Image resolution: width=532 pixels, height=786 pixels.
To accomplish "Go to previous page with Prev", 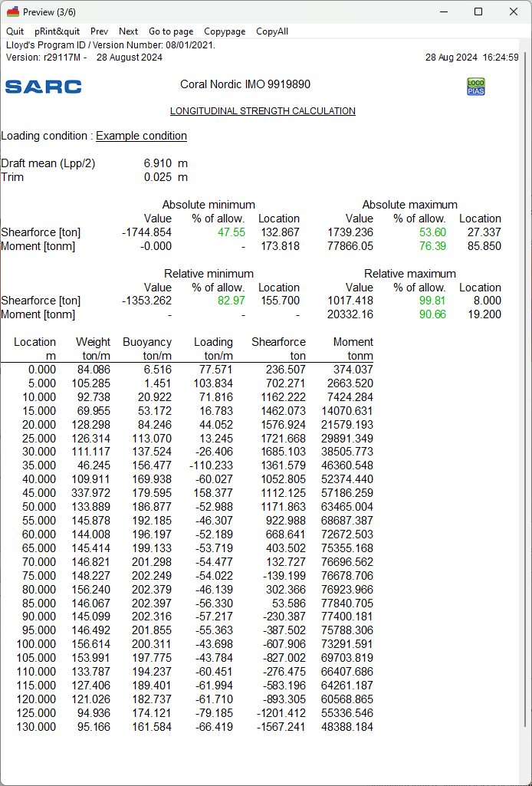I will [x=99, y=31].
